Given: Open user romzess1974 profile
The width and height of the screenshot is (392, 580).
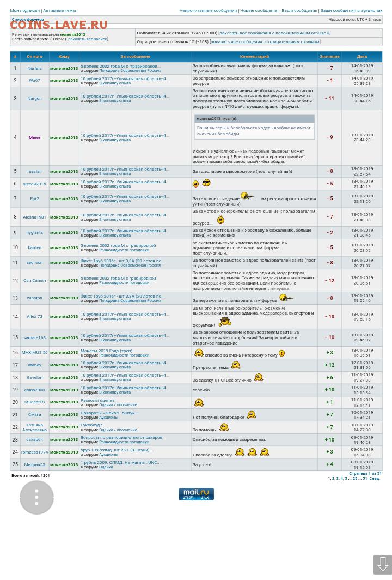Looking at the screenshot, I should pyautogui.click(x=34, y=452).
